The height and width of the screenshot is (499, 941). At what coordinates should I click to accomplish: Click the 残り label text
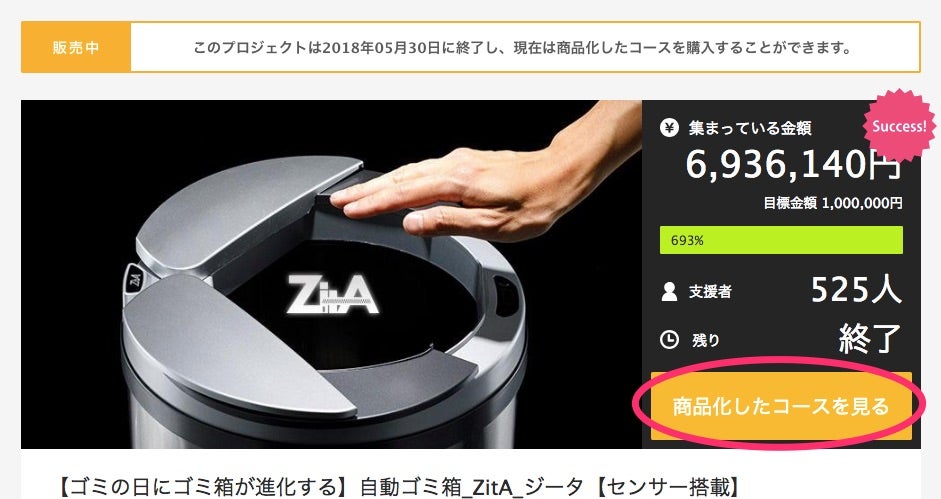705,340
